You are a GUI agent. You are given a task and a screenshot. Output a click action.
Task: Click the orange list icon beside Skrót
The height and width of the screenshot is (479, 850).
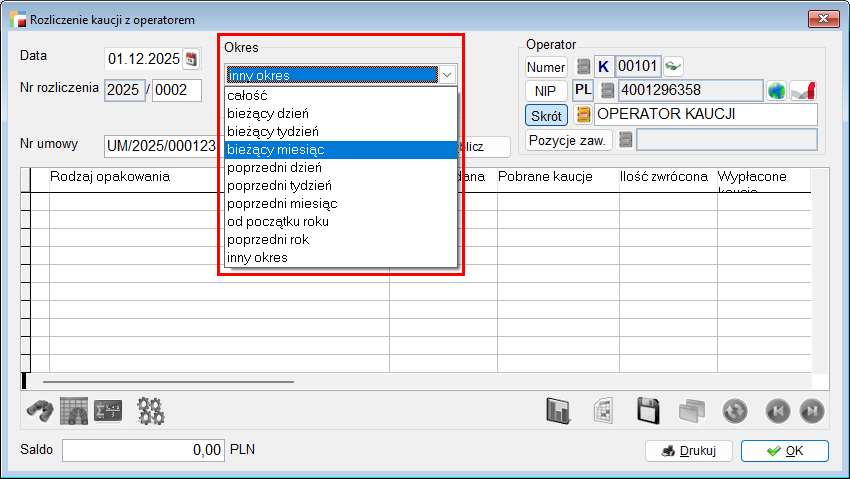pyautogui.click(x=583, y=115)
